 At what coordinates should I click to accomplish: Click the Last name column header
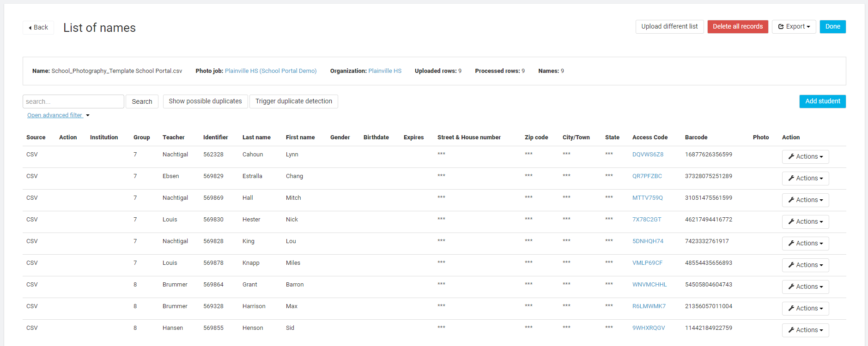[256, 137]
